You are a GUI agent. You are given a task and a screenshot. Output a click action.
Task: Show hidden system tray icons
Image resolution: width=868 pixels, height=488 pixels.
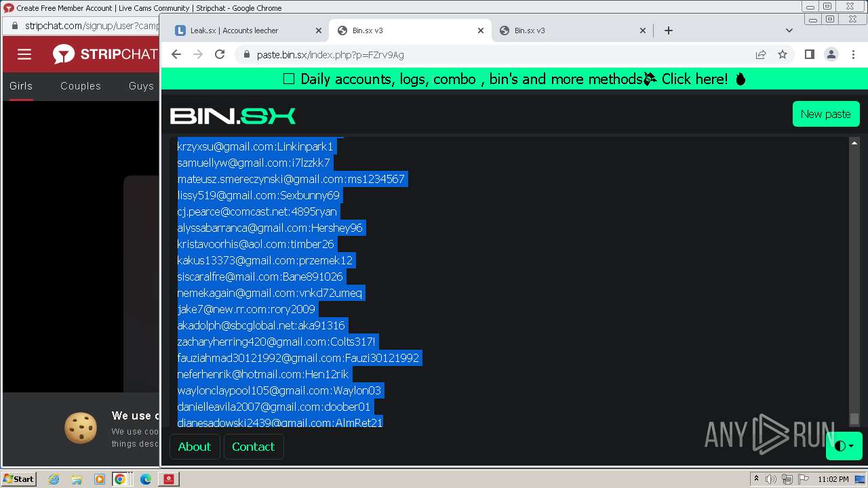point(757,479)
